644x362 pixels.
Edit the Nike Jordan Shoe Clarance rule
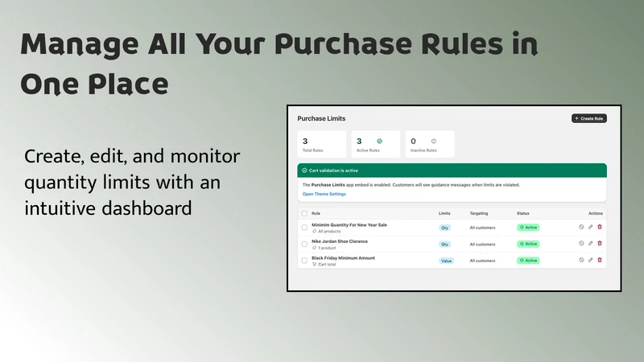(x=590, y=244)
